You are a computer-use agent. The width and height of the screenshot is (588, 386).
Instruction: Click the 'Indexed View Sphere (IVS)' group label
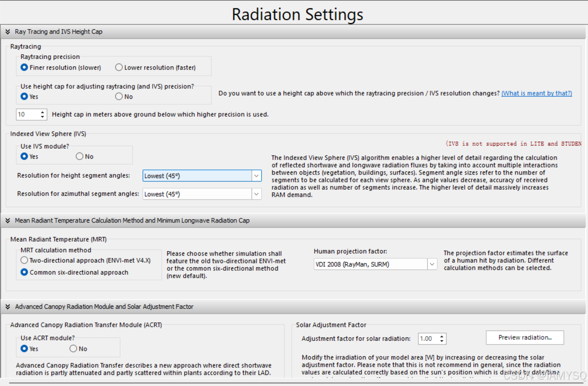(x=48, y=134)
